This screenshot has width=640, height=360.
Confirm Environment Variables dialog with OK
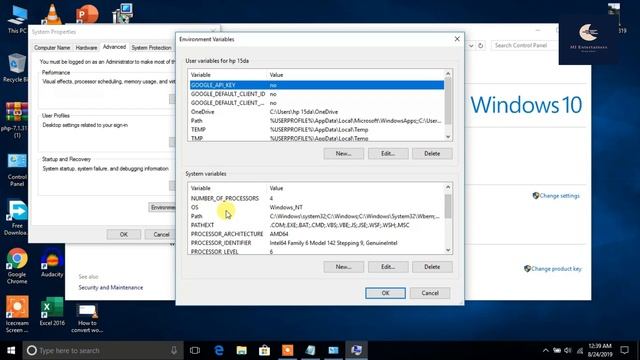(x=385, y=293)
